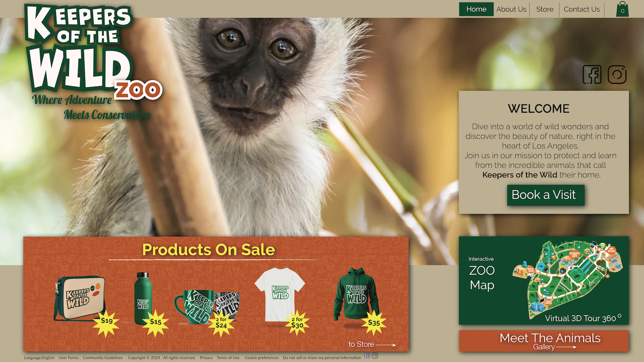Click the small footer Instagram icon
The height and width of the screenshot is (362, 644).
click(375, 356)
